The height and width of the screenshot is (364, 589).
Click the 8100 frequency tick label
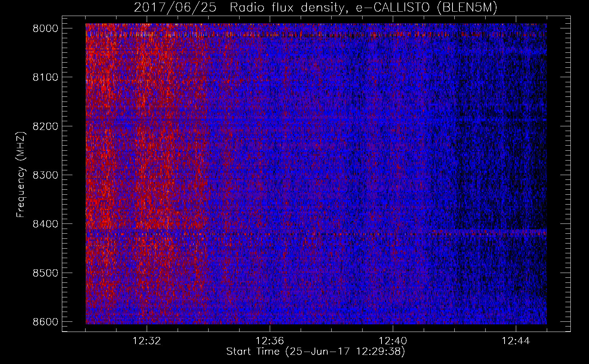(46, 77)
